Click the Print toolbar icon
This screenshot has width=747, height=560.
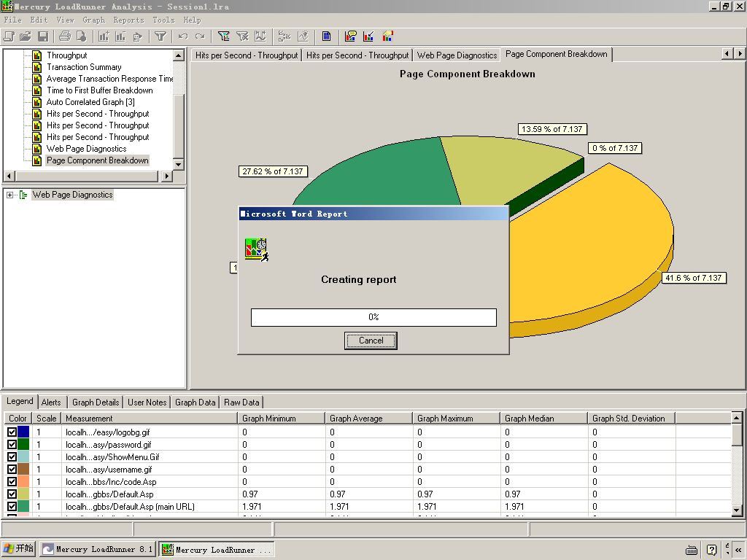pos(65,36)
